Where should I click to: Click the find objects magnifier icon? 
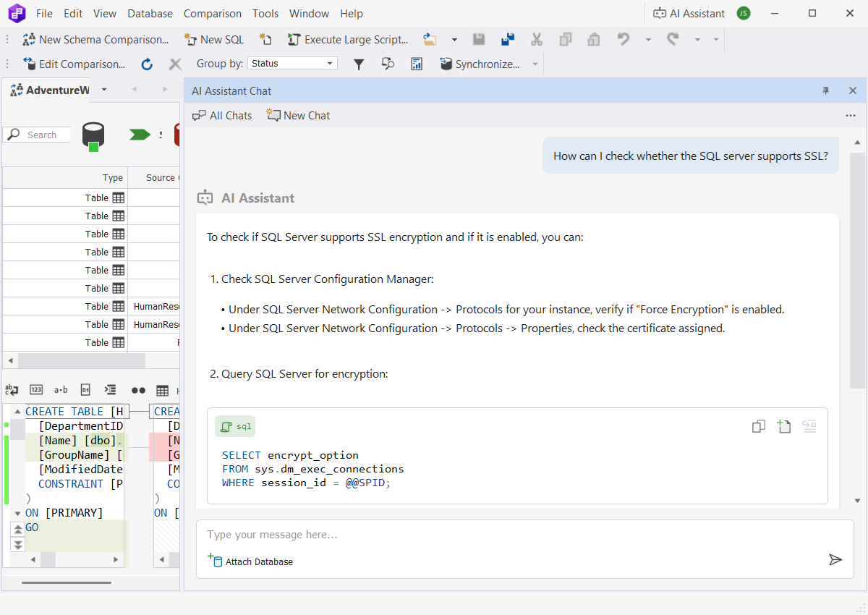click(x=388, y=64)
